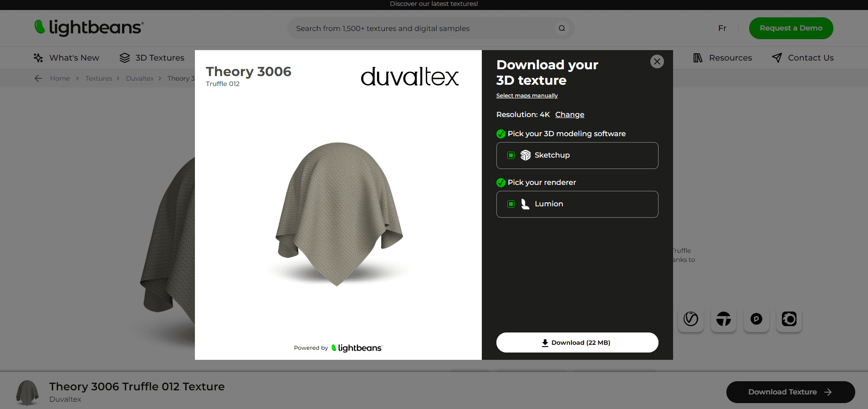Click the search magnifier icon
This screenshot has width=868, height=409.
pyautogui.click(x=562, y=28)
